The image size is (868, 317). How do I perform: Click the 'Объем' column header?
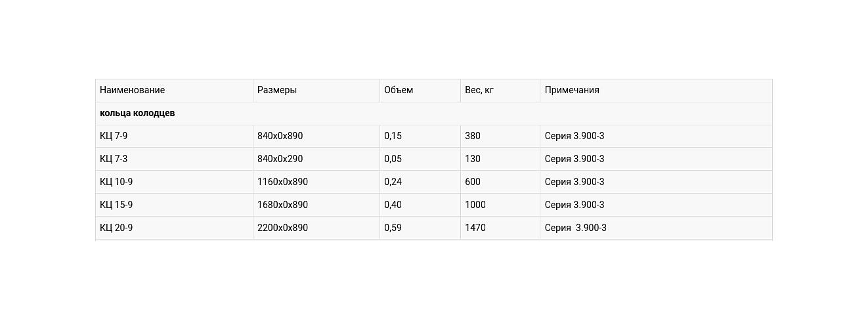tap(399, 91)
